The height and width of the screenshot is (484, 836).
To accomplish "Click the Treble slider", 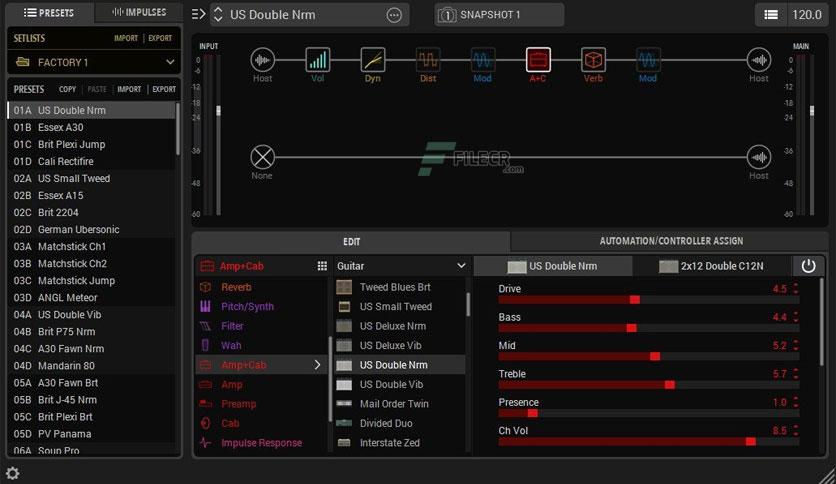I will [x=648, y=385].
